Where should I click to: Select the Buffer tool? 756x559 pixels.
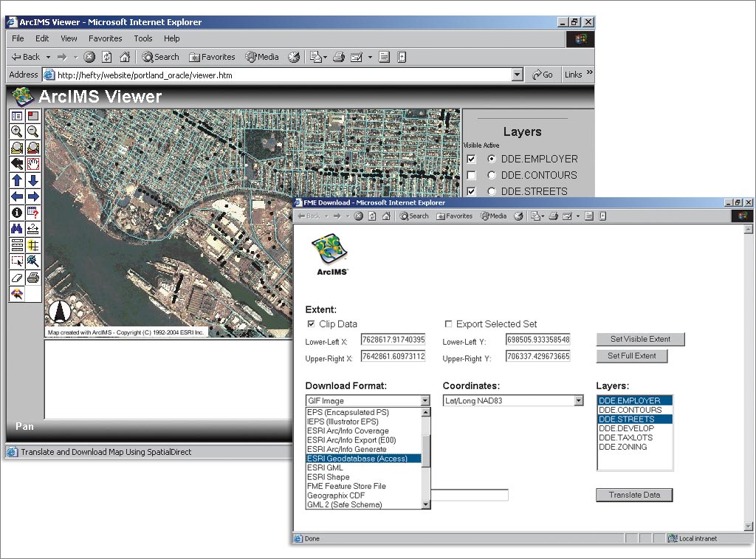coord(32,245)
